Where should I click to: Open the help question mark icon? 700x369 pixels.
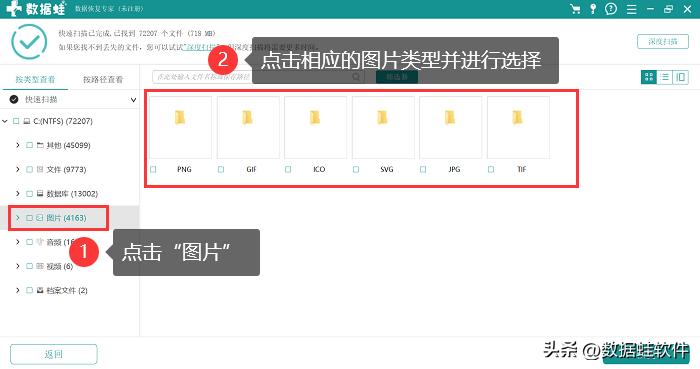[611, 9]
